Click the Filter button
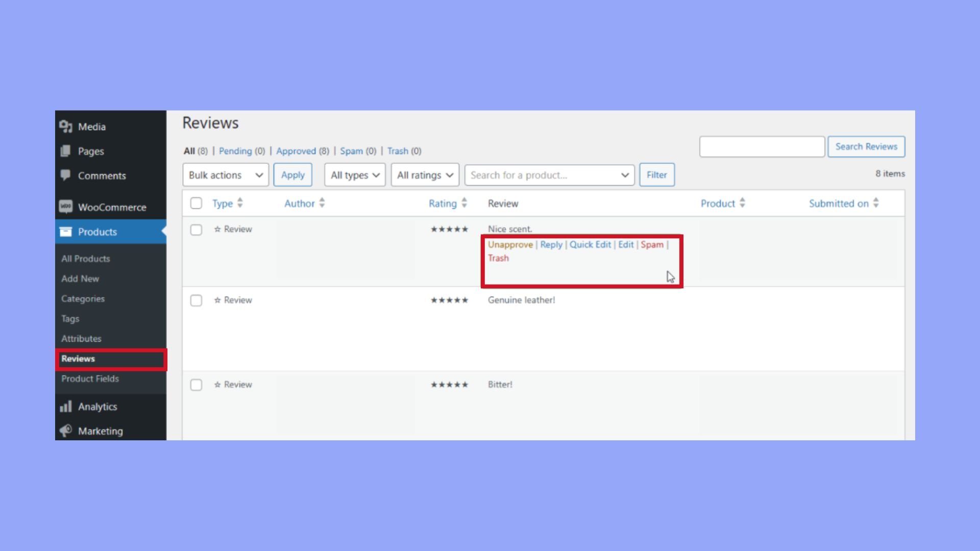The width and height of the screenshot is (980, 551). [656, 175]
